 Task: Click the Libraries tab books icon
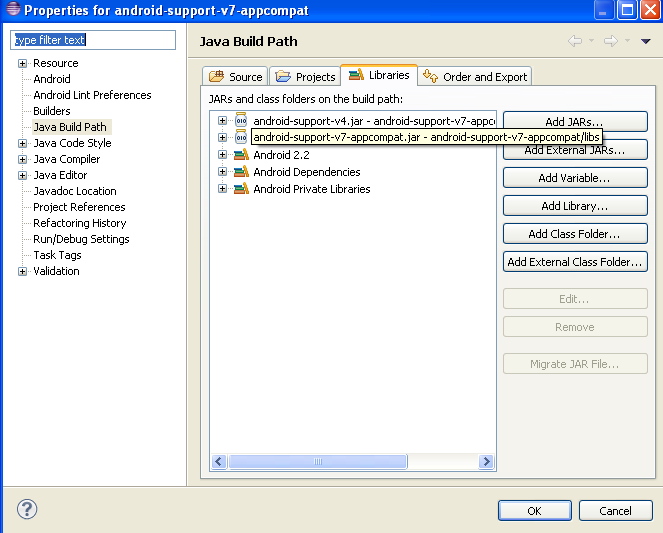coord(356,75)
